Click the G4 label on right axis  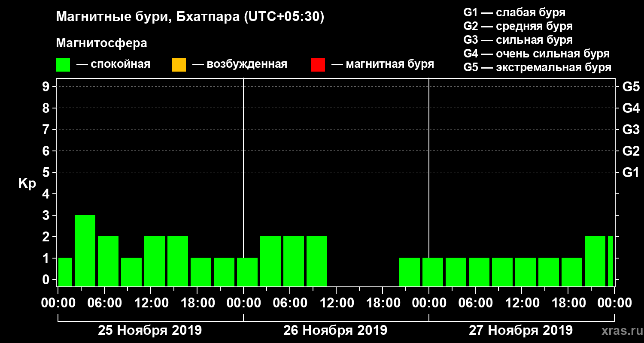click(631, 108)
